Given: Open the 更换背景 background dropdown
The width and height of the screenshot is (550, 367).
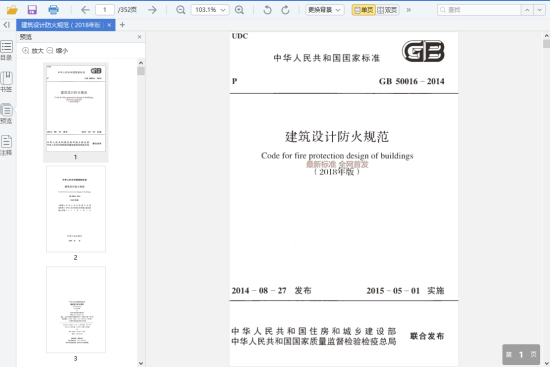Looking at the screenshot, I should (324, 10).
